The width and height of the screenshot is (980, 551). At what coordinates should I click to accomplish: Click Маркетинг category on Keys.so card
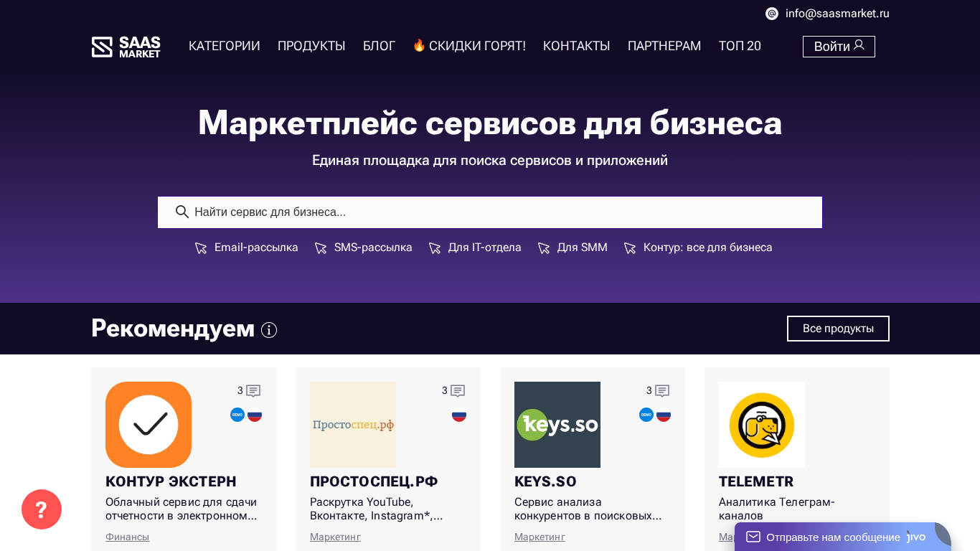(x=540, y=537)
